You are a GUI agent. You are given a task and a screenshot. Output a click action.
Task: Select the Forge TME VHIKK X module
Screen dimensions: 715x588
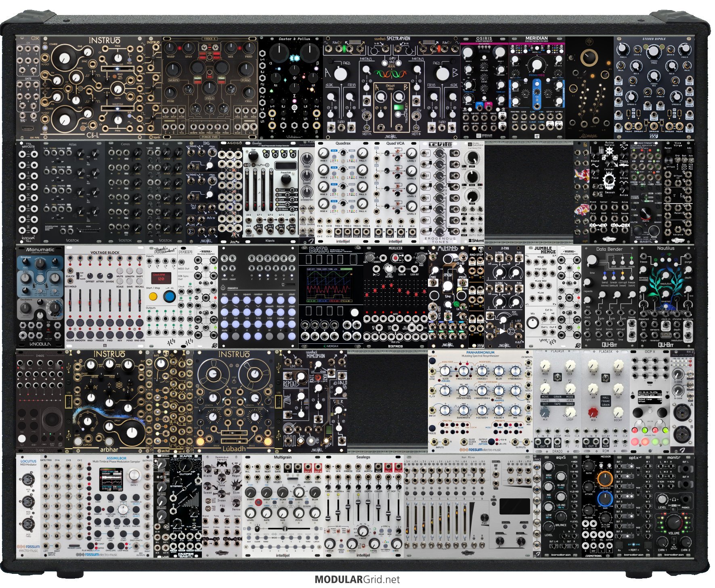click(x=210, y=87)
